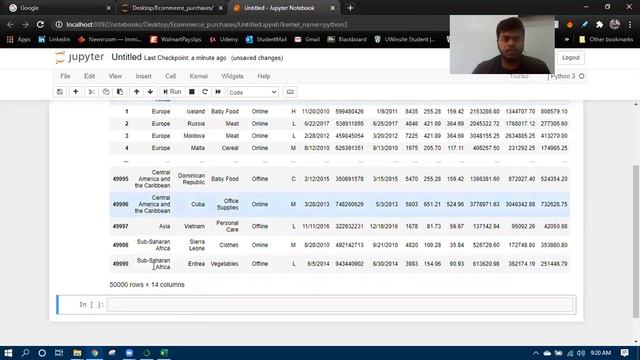Click the 50000 rows × 14 columns text
The height and width of the screenshot is (360, 640).
(147, 284)
